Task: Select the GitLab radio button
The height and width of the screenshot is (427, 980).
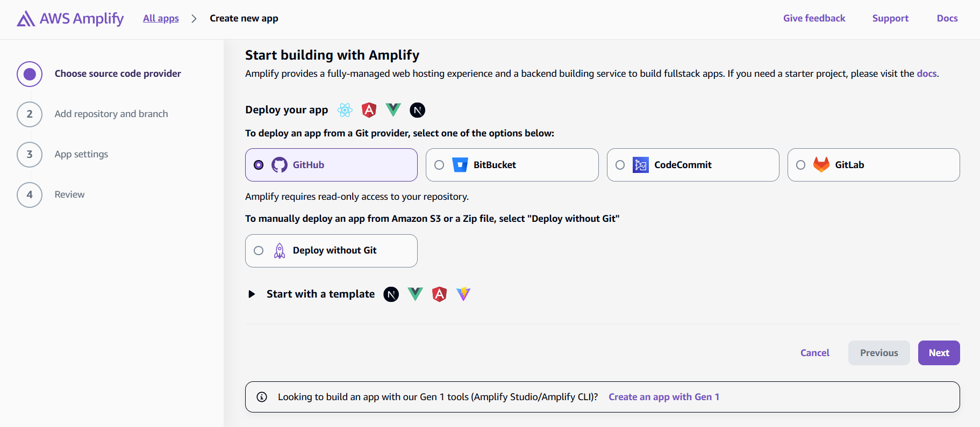Action: (800, 165)
